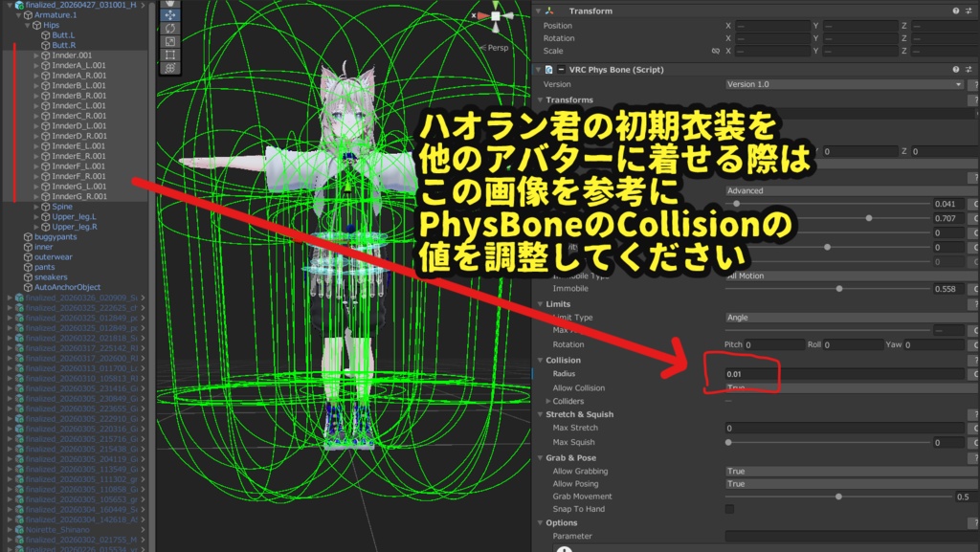Expand the Colliders list

pyautogui.click(x=546, y=401)
